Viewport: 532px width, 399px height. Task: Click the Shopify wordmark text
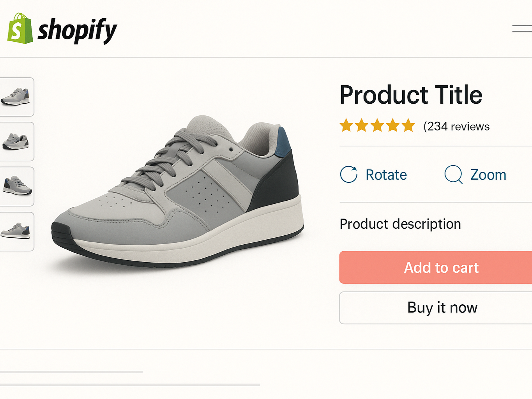(77, 30)
